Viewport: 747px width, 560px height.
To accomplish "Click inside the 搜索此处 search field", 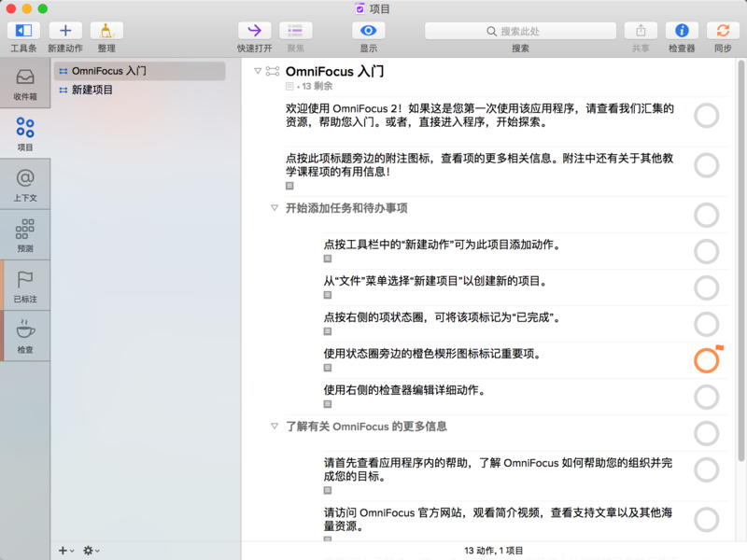I will tap(520, 32).
